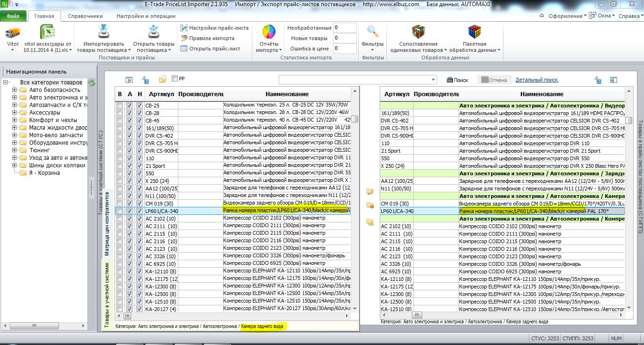Toggle the PP checkbox
Viewport: 644px width, 345px height.
coord(175,79)
